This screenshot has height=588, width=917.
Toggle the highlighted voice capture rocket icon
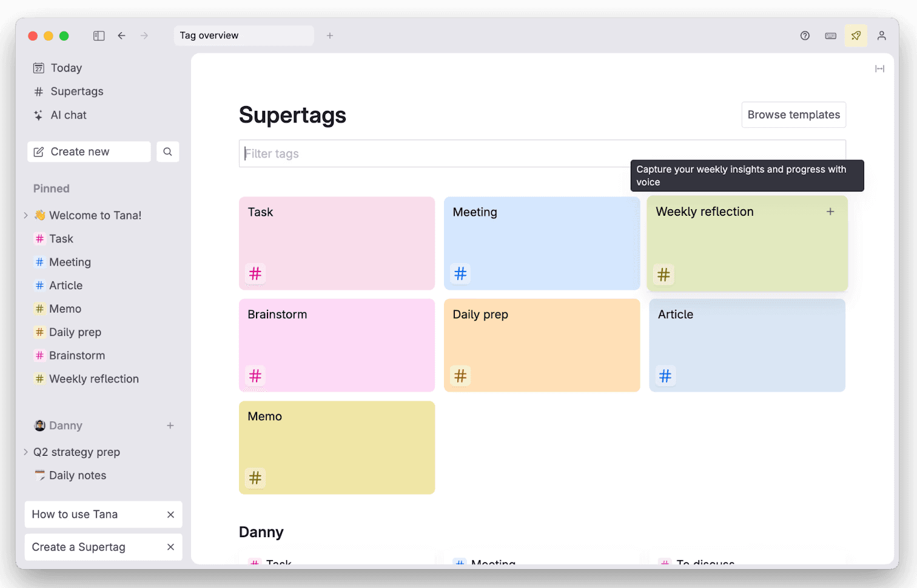pyautogui.click(x=856, y=36)
